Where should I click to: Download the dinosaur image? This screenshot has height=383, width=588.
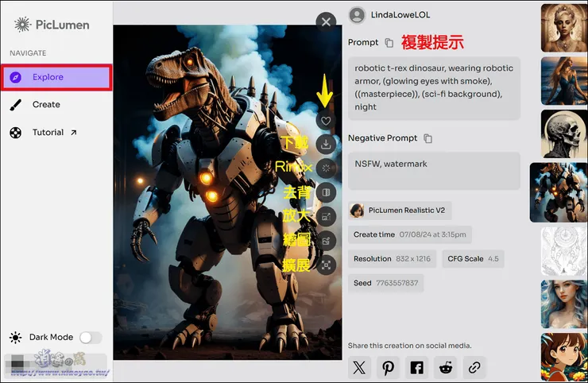click(326, 144)
